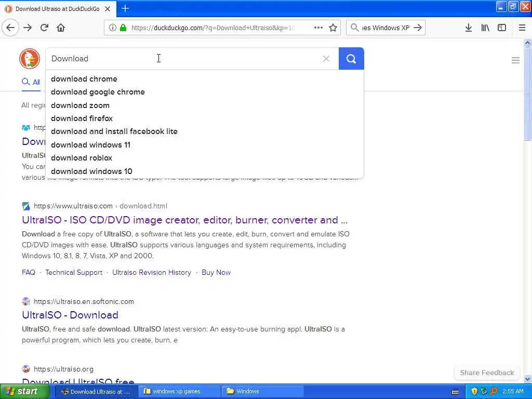This screenshot has height=399, width=532.
Task: Submit search bar query with arrow
Action: (x=418, y=28)
